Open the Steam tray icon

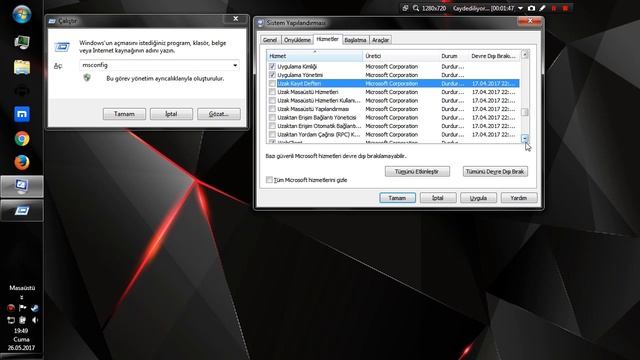point(35,308)
